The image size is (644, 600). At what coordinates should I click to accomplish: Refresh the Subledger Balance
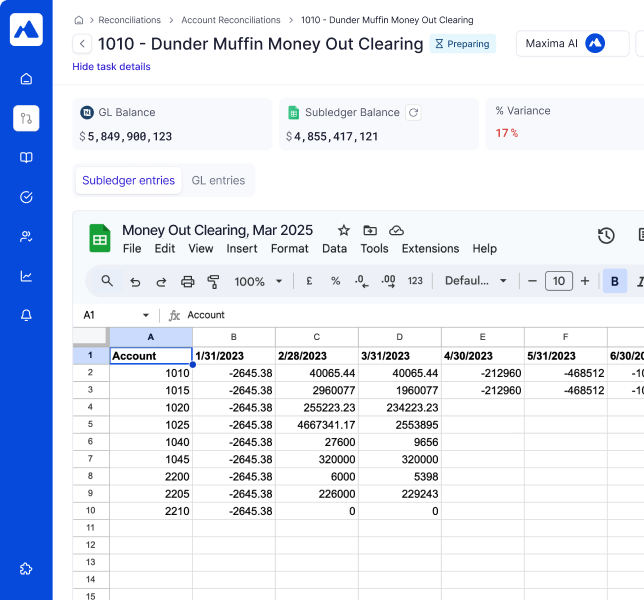click(x=414, y=113)
